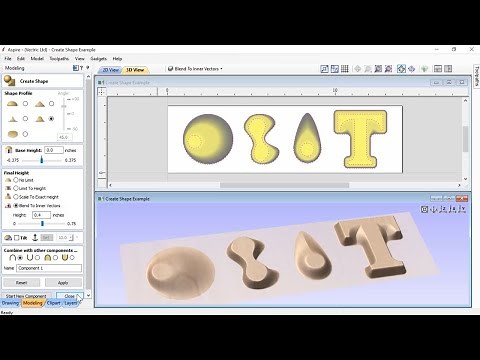This screenshot has height=360, width=480.
Task: Select the angular shape profile radio button
Action: (x=51, y=104)
